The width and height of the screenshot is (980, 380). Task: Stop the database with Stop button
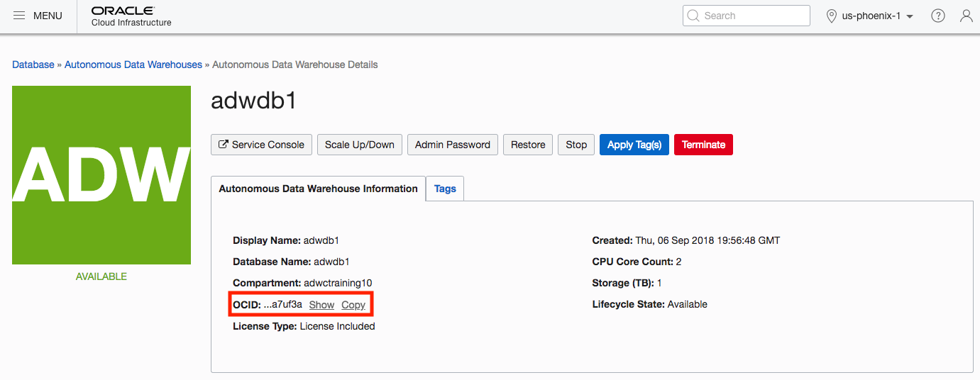tap(576, 145)
